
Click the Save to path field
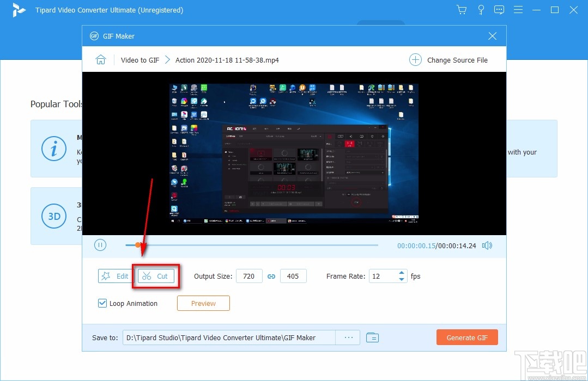229,337
